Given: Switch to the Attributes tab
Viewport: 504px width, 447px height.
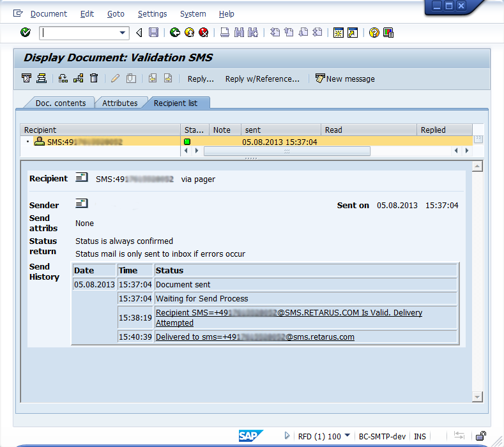Looking at the screenshot, I should pyautogui.click(x=120, y=103).
